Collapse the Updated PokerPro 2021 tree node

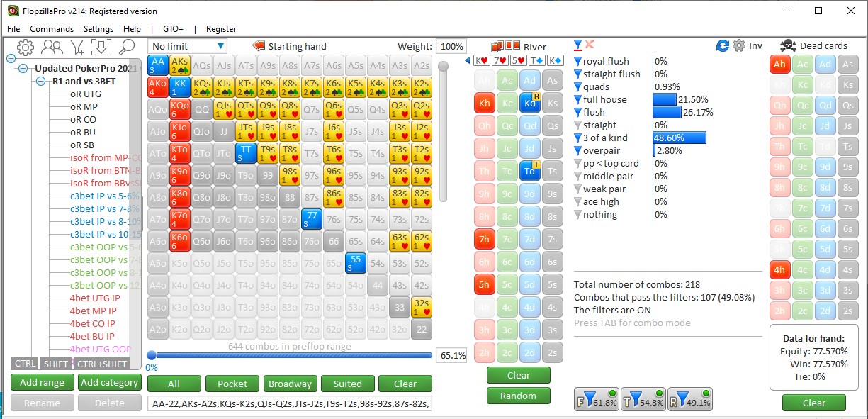point(23,69)
